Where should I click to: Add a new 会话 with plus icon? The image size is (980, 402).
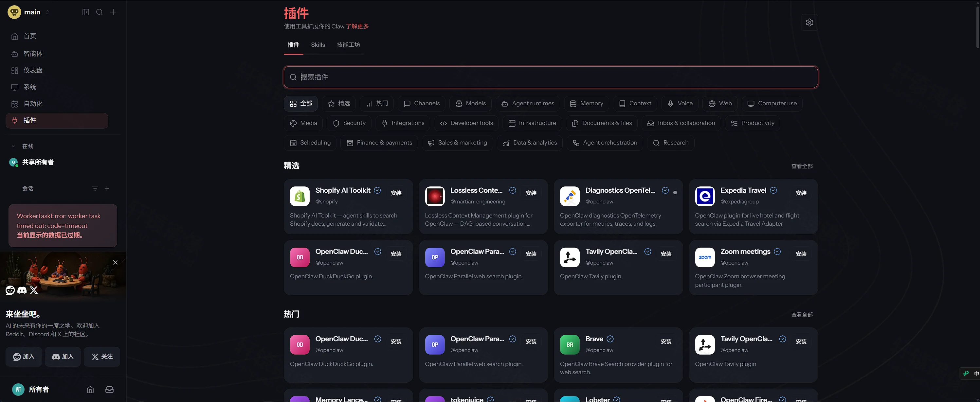click(x=107, y=189)
